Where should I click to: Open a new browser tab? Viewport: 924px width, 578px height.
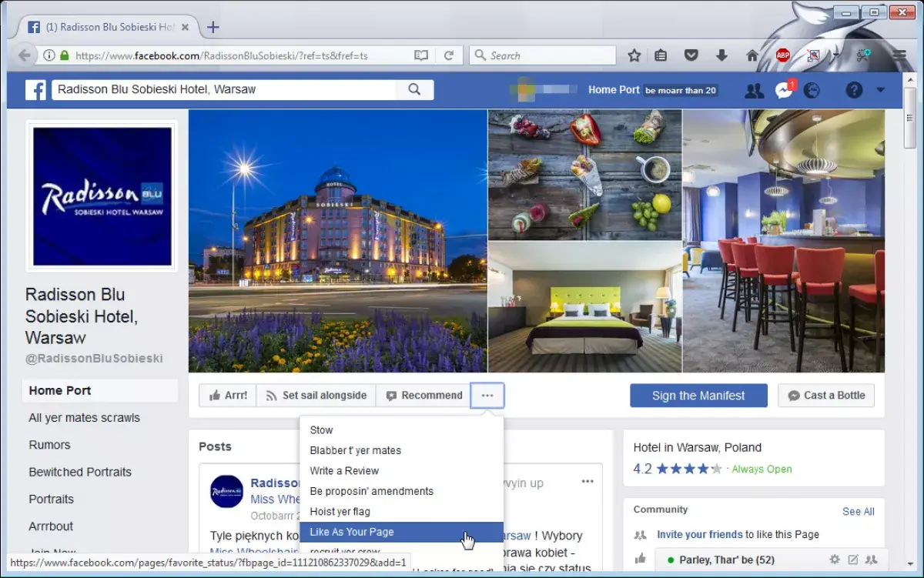[x=213, y=27]
